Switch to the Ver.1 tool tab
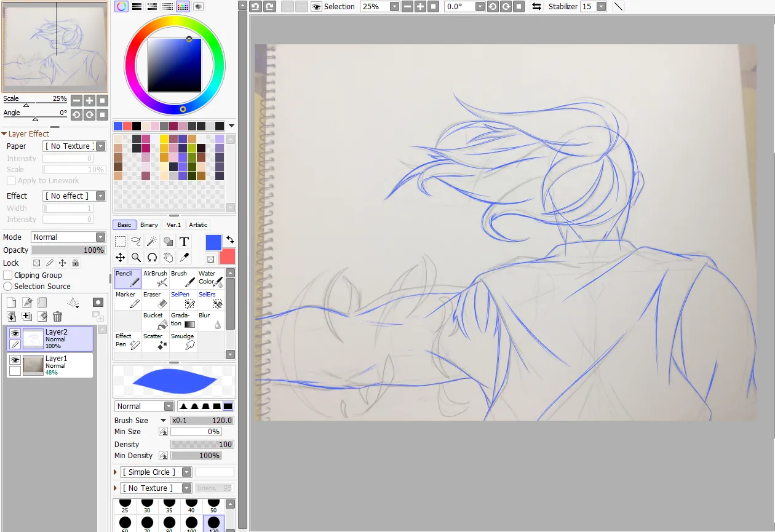This screenshot has height=532, width=775. 173,225
